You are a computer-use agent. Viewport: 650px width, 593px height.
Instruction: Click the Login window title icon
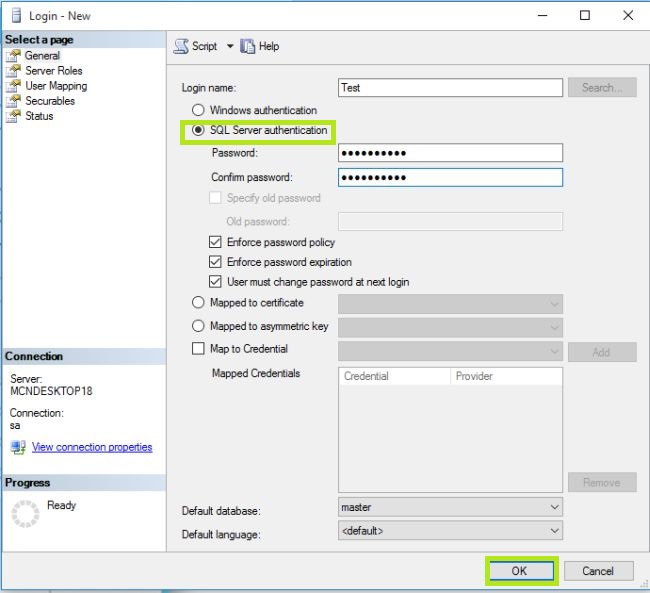pos(16,16)
